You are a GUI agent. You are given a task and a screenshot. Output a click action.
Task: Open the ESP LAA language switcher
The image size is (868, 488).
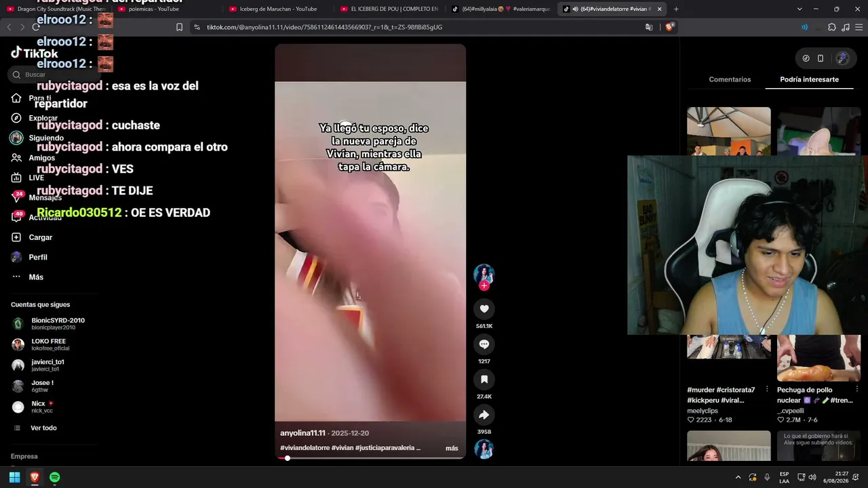coord(784,477)
